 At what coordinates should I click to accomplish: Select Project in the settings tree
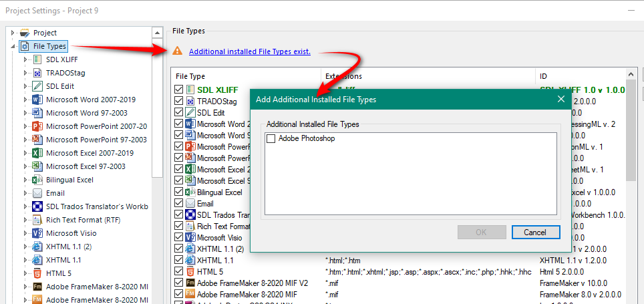click(x=45, y=33)
